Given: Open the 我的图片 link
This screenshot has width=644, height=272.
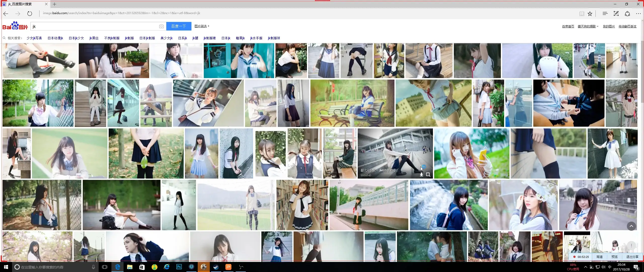Looking at the screenshot, I should [x=609, y=26].
